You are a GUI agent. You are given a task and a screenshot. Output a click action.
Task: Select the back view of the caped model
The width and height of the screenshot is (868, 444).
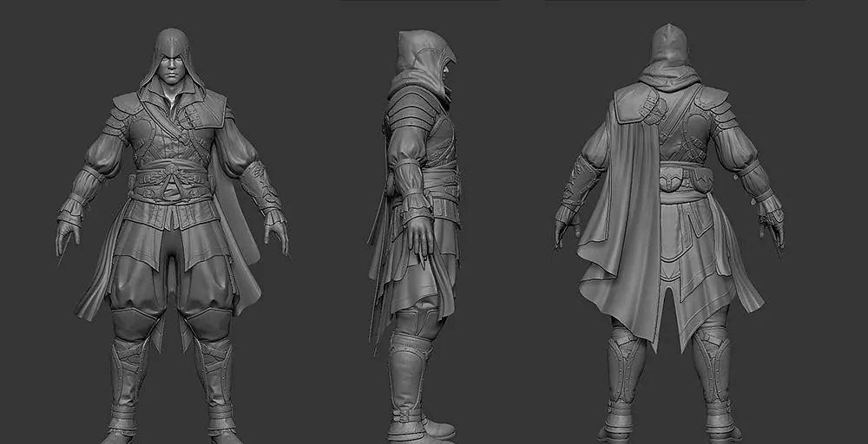click(x=670, y=232)
